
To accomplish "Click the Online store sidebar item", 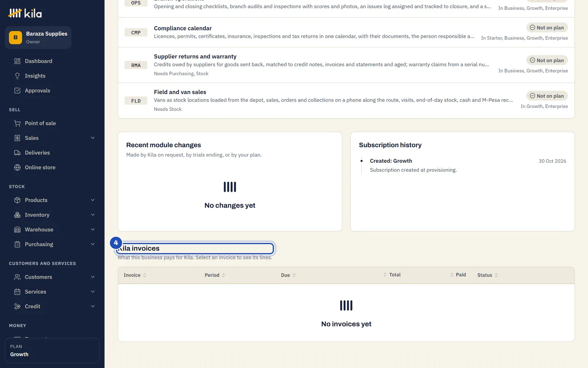I will point(52,167).
